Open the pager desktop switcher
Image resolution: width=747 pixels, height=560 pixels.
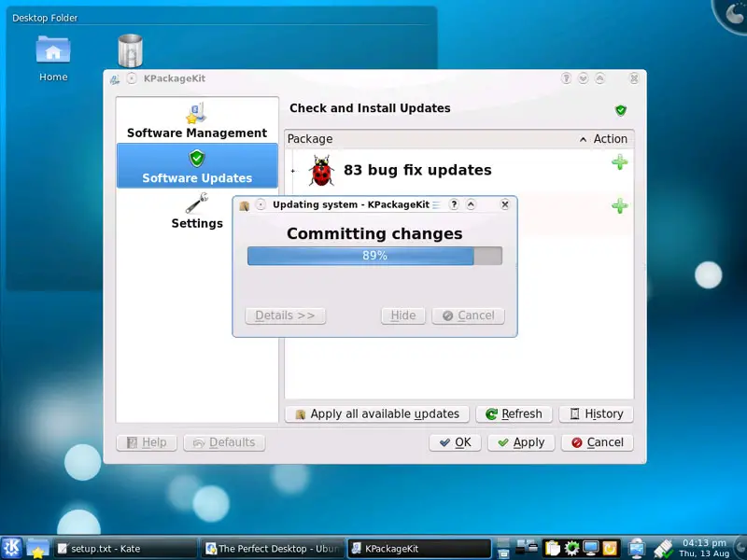coord(503,548)
